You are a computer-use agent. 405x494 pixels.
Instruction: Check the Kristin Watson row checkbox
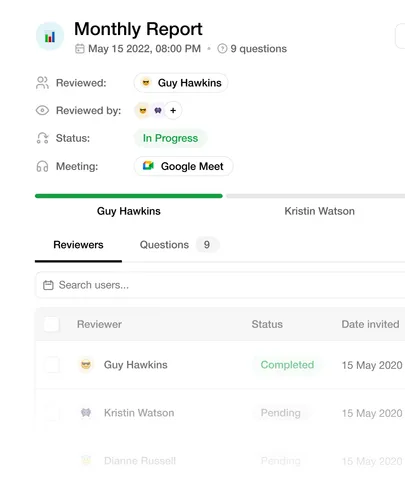tap(52, 413)
